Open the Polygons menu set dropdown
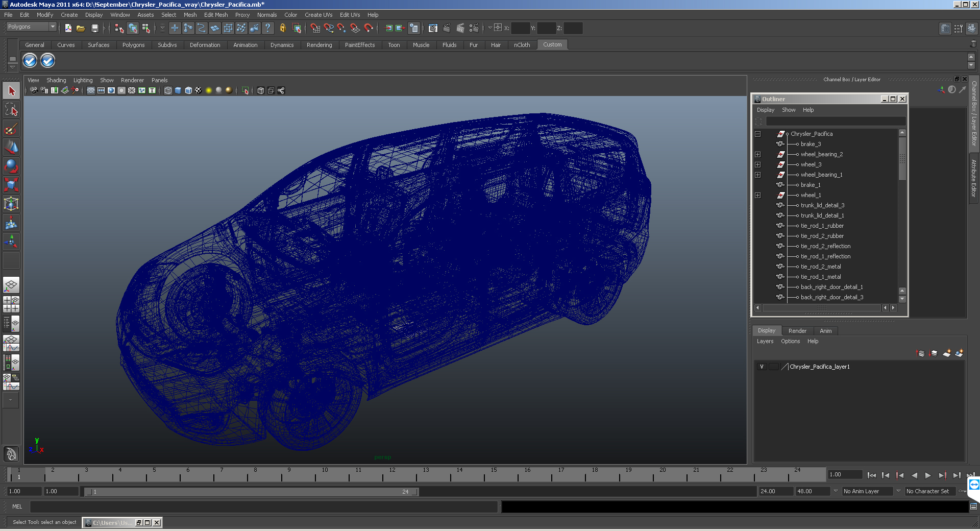 coord(52,27)
